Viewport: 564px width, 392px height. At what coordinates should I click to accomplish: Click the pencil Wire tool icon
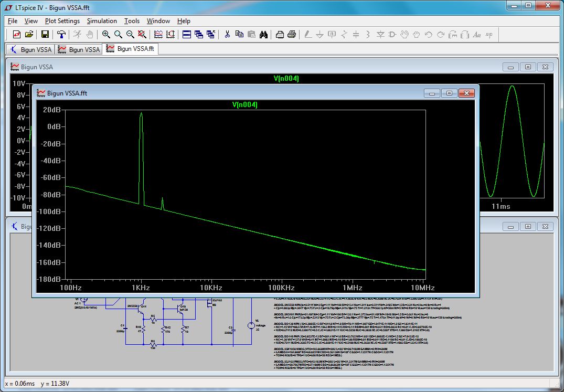click(307, 34)
